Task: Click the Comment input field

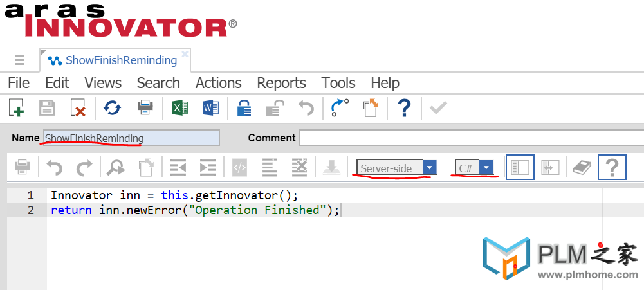Action: point(472,138)
